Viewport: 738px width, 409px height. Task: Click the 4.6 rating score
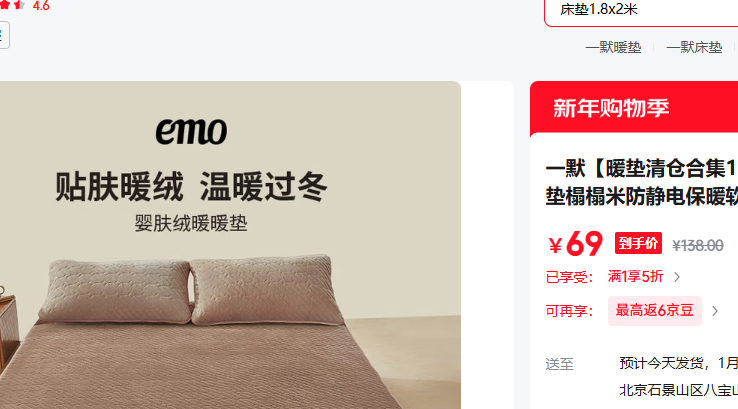(41, 6)
